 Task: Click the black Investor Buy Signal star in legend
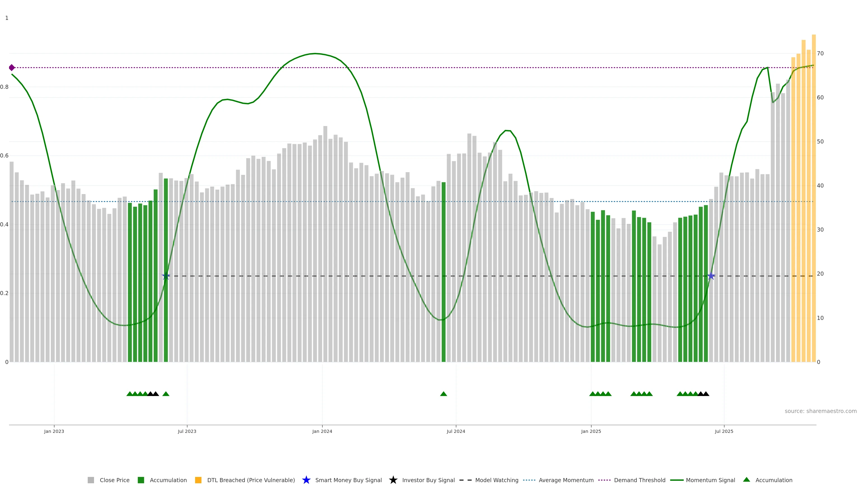coord(393,480)
